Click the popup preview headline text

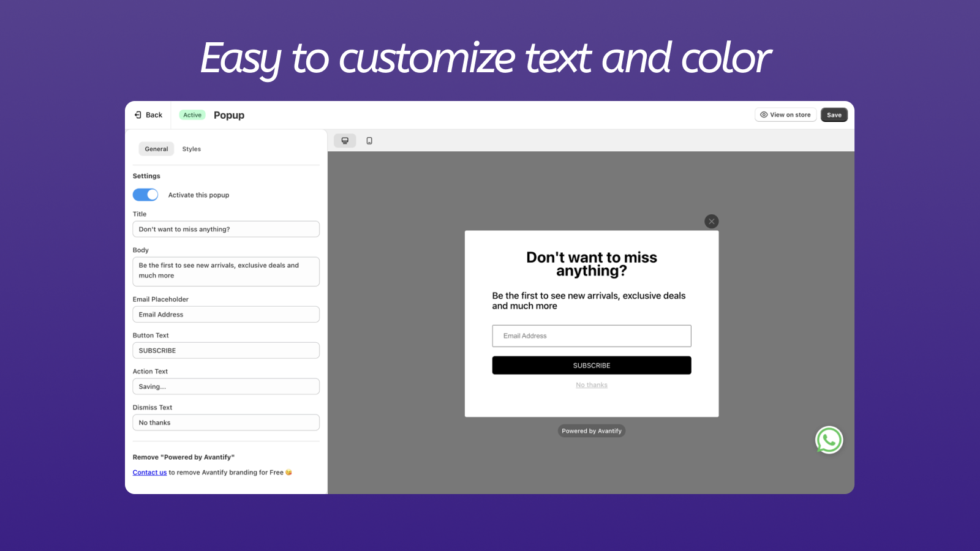(592, 264)
